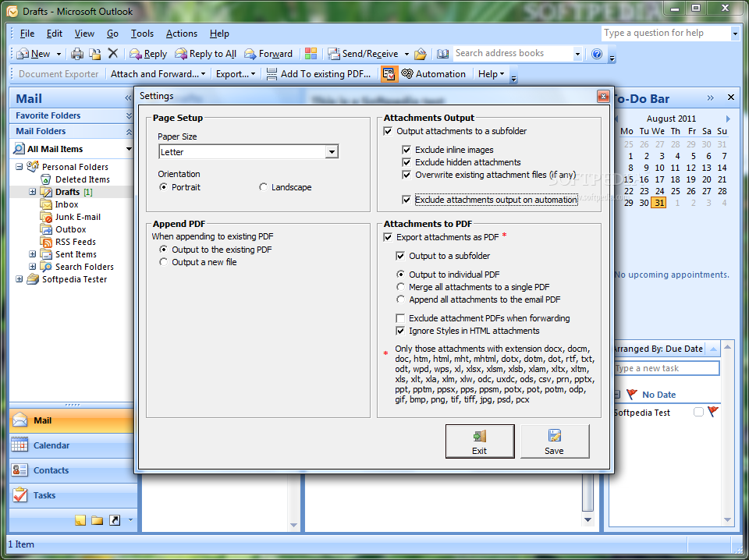Open the Edit menu
This screenshot has width=749, height=560.
click(x=54, y=34)
